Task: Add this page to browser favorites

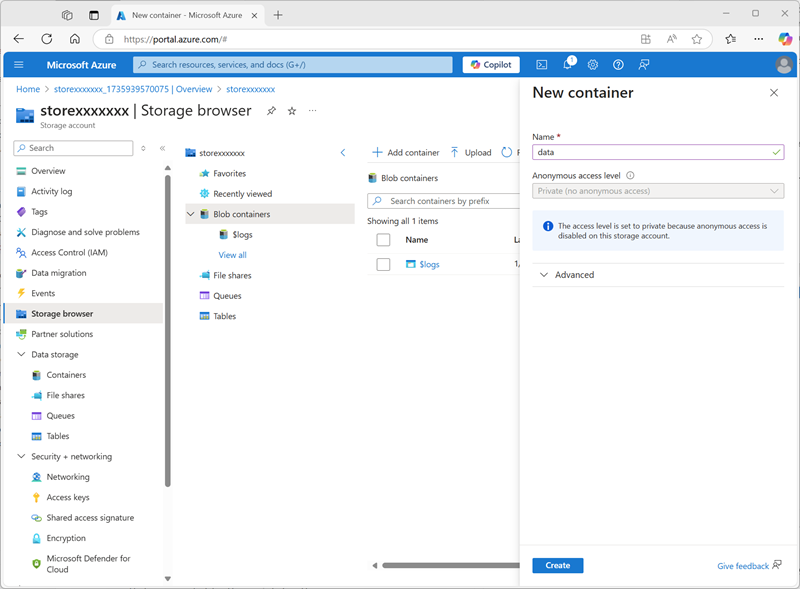Action: click(x=696, y=39)
